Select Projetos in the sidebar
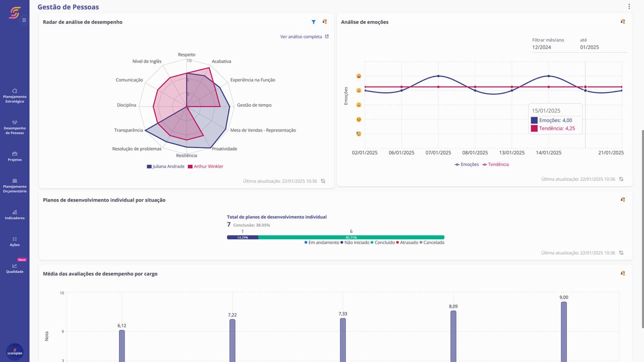Image resolution: width=644 pixels, height=362 pixels. [15, 157]
